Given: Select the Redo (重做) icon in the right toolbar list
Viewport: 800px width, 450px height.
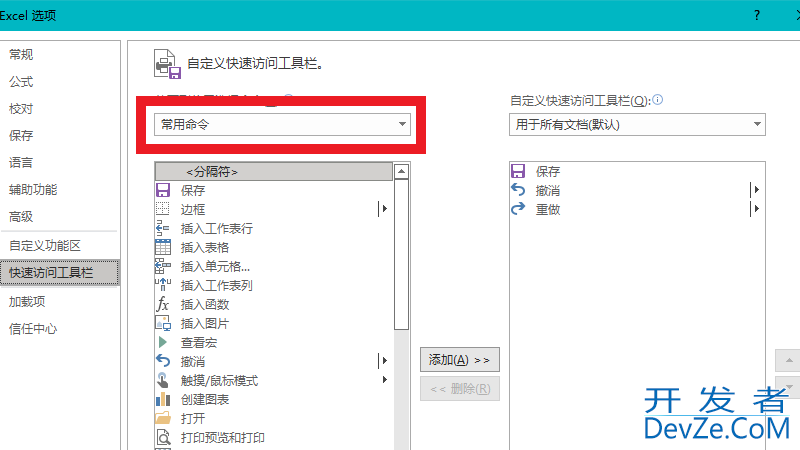Looking at the screenshot, I should [x=518, y=209].
